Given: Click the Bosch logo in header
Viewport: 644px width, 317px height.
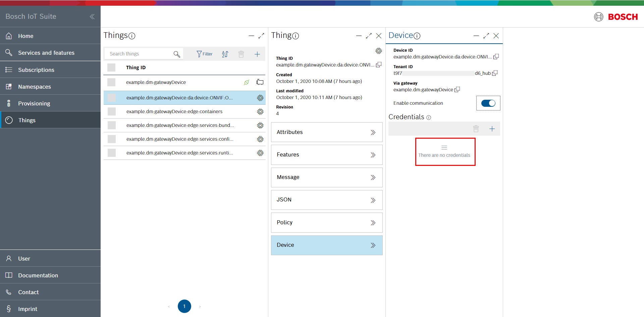Looking at the screenshot, I should click(616, 17).
